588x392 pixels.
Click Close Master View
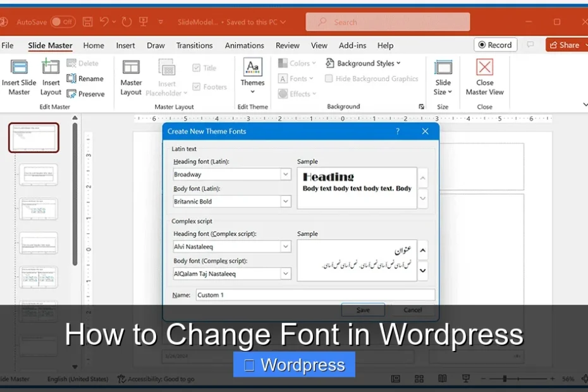click(x=484, y=78)
